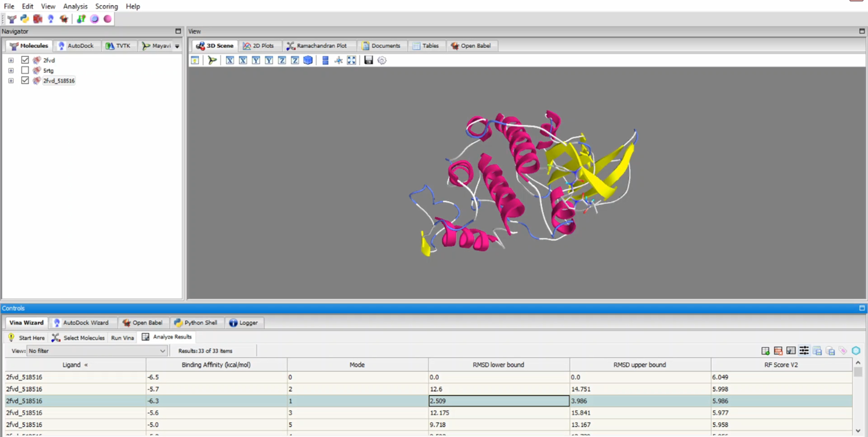Select the 5rtg molecule label
Screen dimensions: 868x437
point(48,70)
